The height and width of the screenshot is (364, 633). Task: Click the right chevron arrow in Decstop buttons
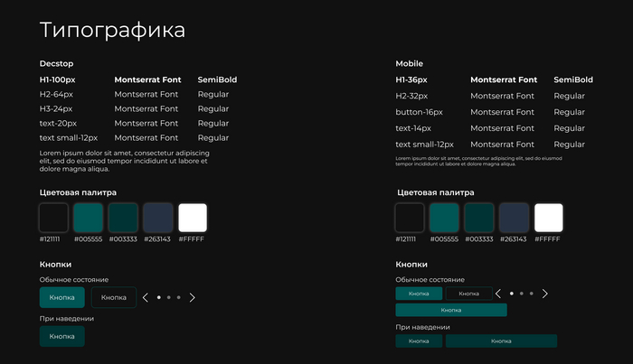pyautogui.click(x=192, y=297)
